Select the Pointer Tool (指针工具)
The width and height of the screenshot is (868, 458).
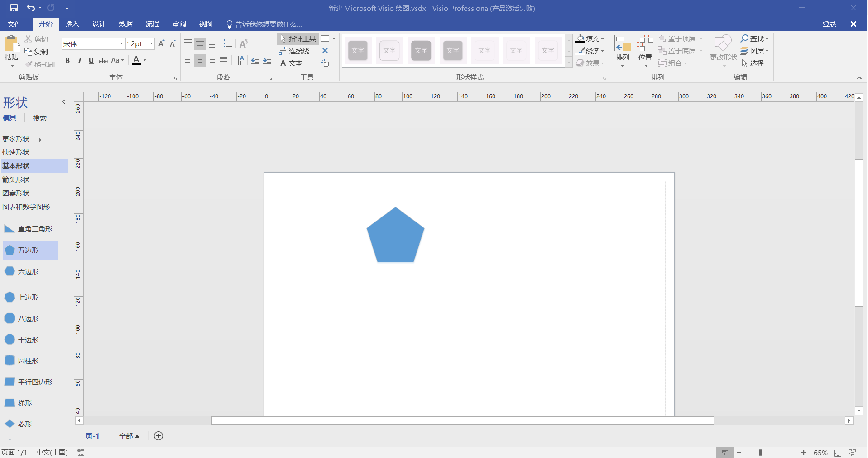pyautogui.click(x=298, y=39)
